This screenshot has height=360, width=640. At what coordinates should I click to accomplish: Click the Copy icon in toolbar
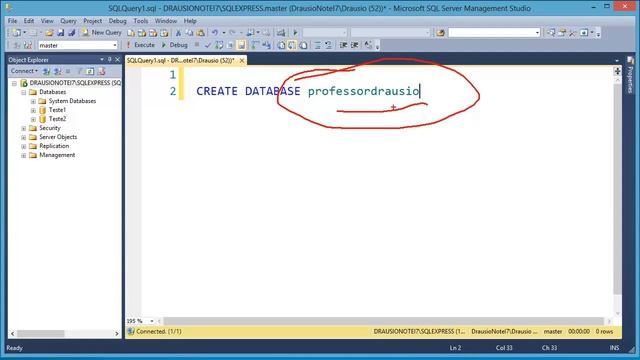click(189, 33)
